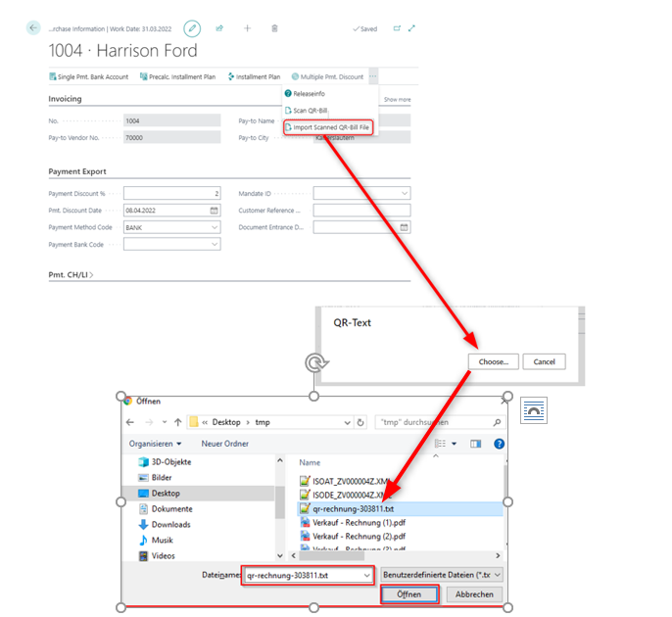Click the help question mark icon in file dialog

pos(499,444)
